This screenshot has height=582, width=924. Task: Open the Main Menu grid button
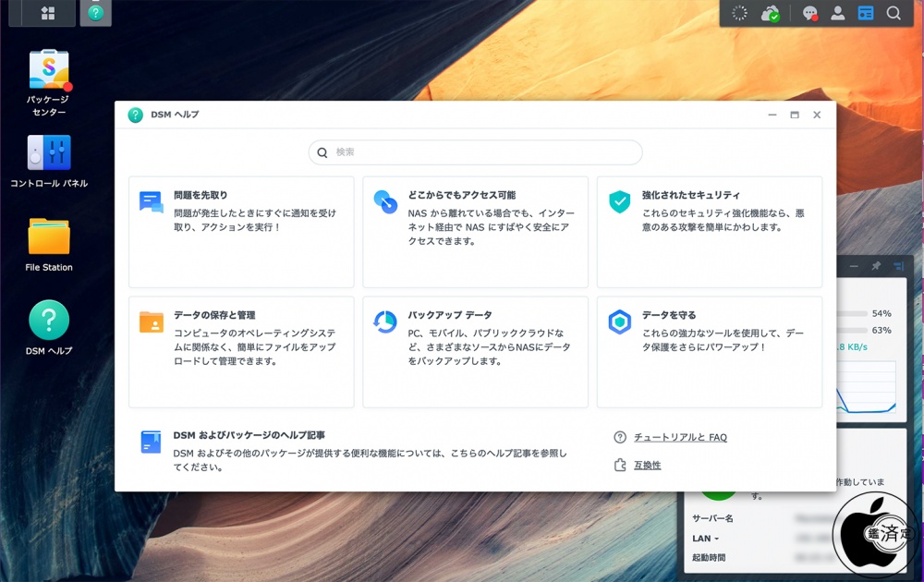pyautogui.click(x=48, y=13)
